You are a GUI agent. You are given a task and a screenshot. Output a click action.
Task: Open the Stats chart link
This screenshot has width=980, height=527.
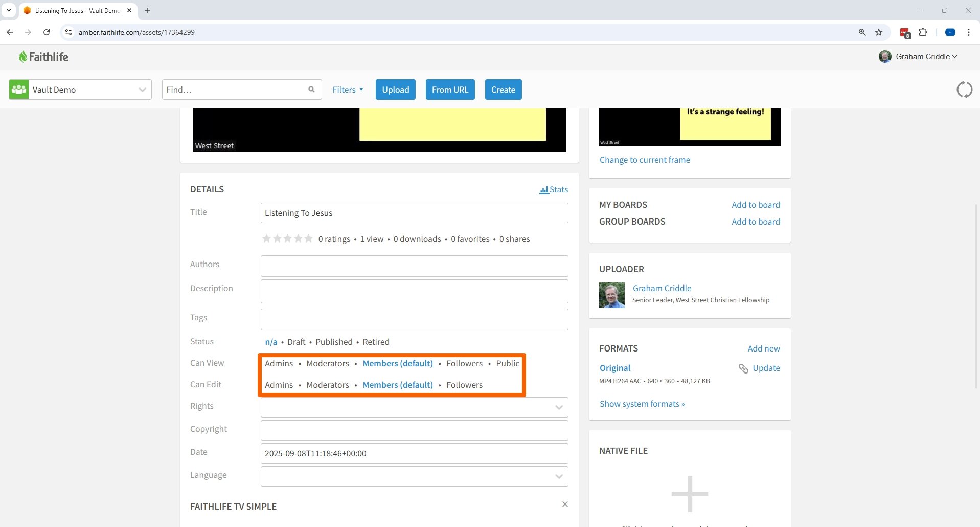coord(554,190)
